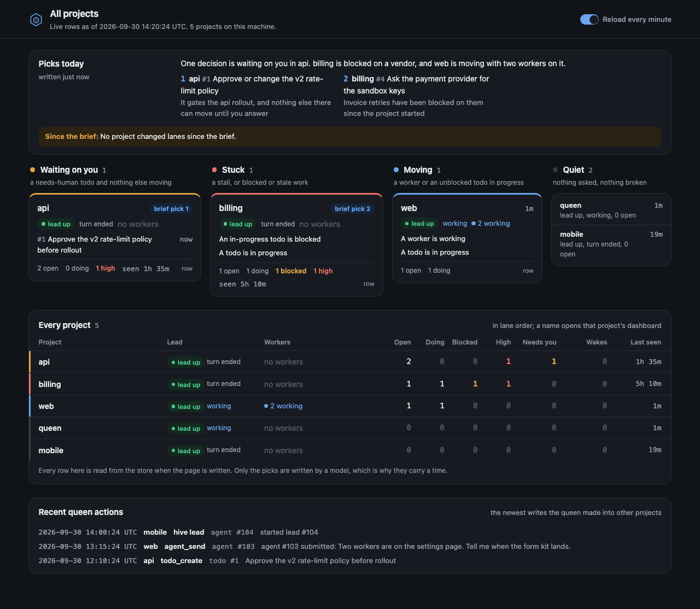Click the '1 blocked' count on billing card
Viewport: 700px width, 609px height.
(291, 271)
